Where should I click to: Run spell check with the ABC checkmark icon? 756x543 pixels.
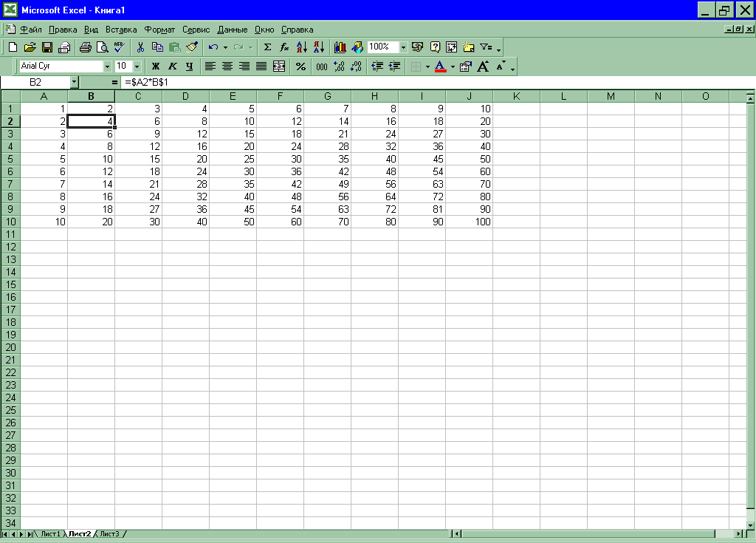[119, 47]
